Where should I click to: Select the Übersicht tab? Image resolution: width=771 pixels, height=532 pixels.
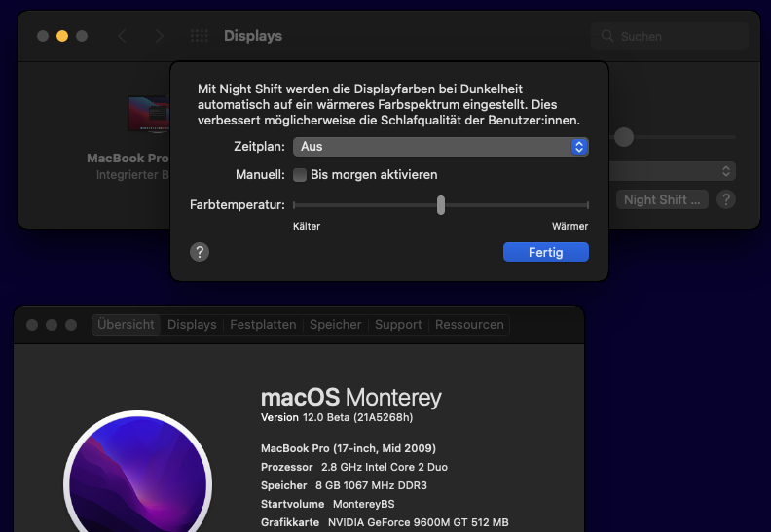pyautogui.click(x=126, y=324)
